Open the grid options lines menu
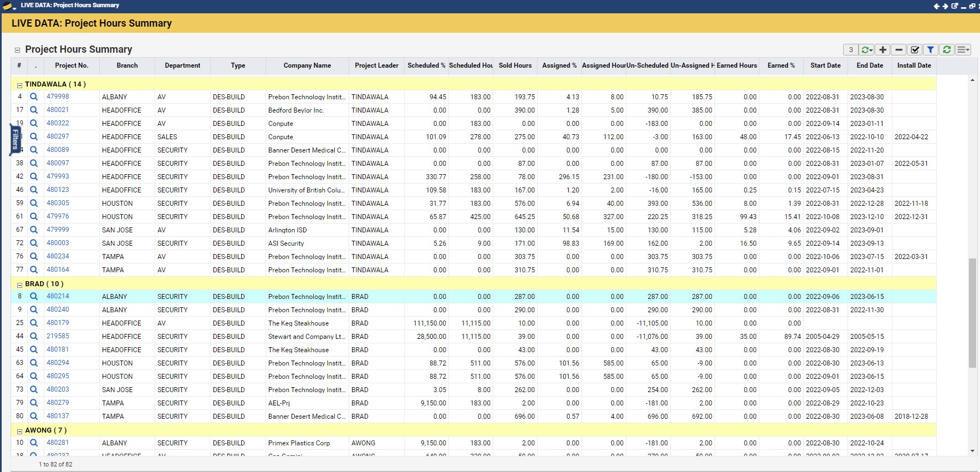Screen dimensions: 980x472 (x=963, y=50)
